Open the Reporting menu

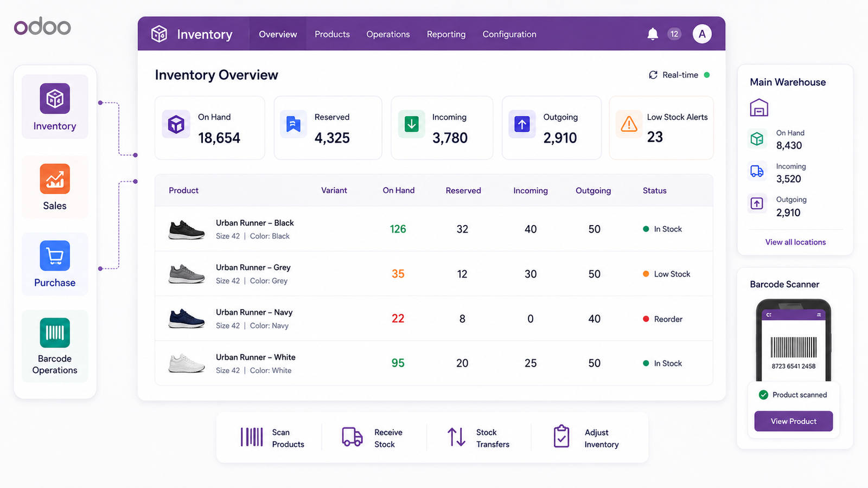[x=446, y=34]
